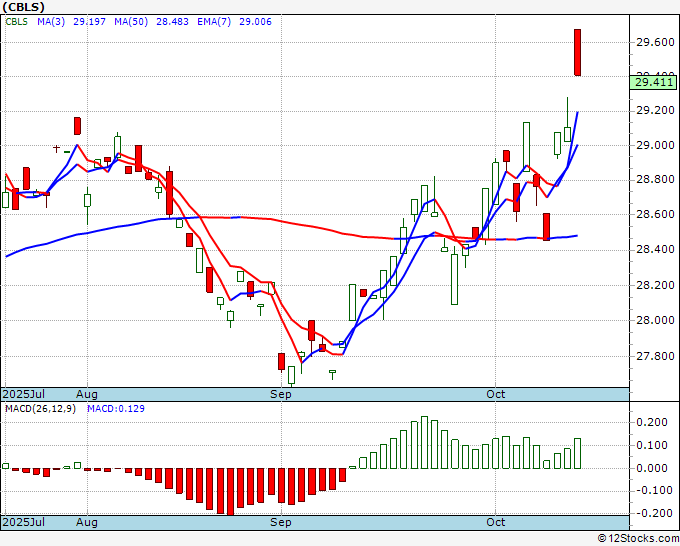Click the tallest green MACD histogram bar
The image size is (680, 546).
(425, 442)
